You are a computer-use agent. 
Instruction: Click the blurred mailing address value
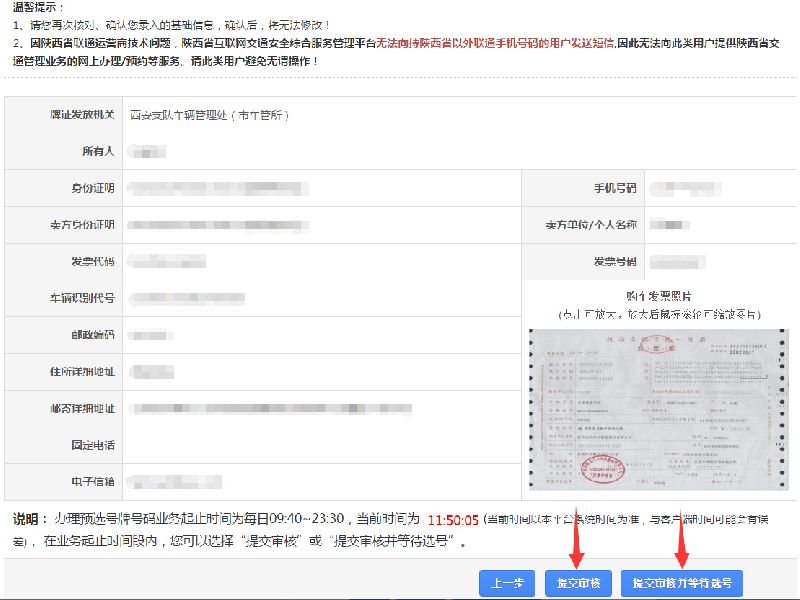tap(270, 409)
